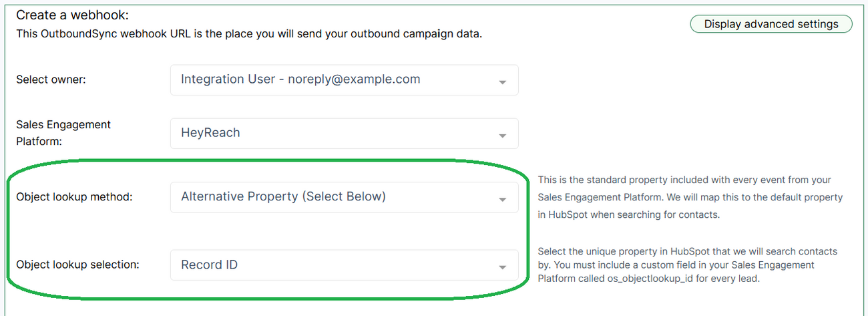
Task: Click the Record ID value text
Action: (210, 265)
